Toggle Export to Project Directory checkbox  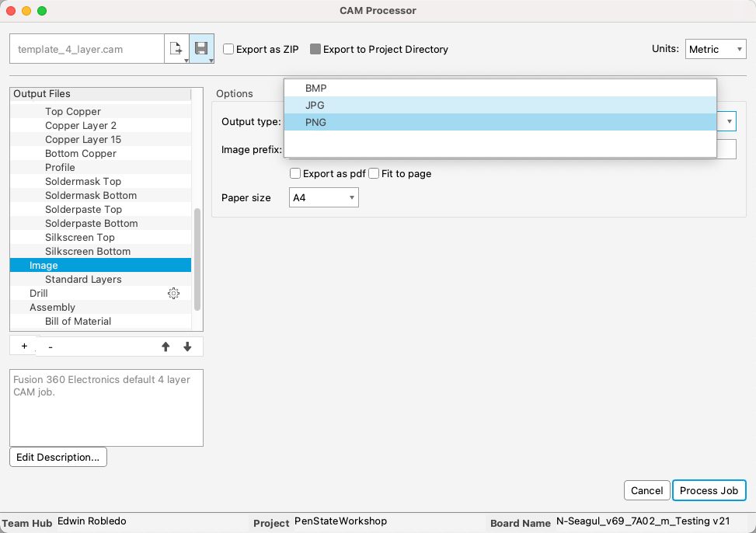point(315,49)
